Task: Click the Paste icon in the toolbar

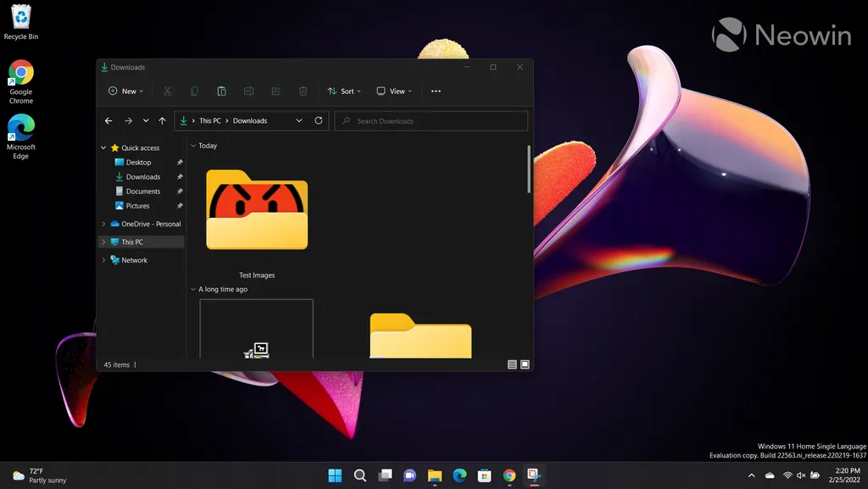Action: (221, 92)
